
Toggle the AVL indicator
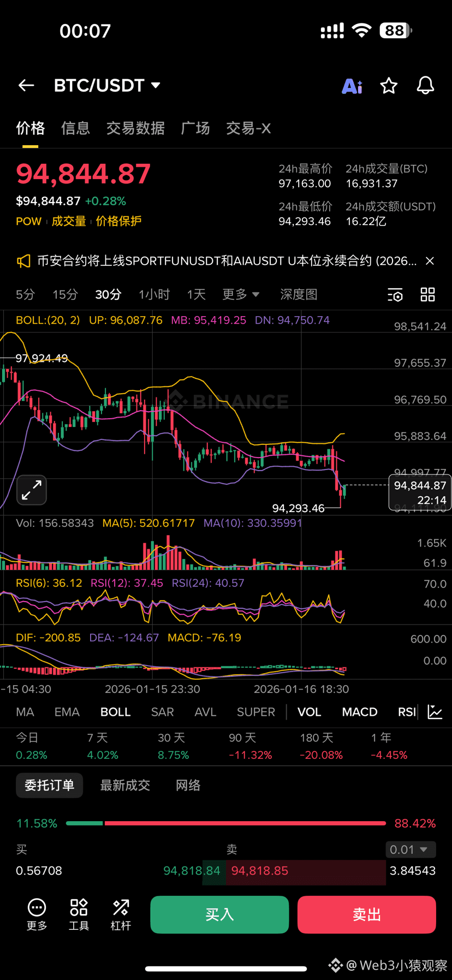point(205,712)
